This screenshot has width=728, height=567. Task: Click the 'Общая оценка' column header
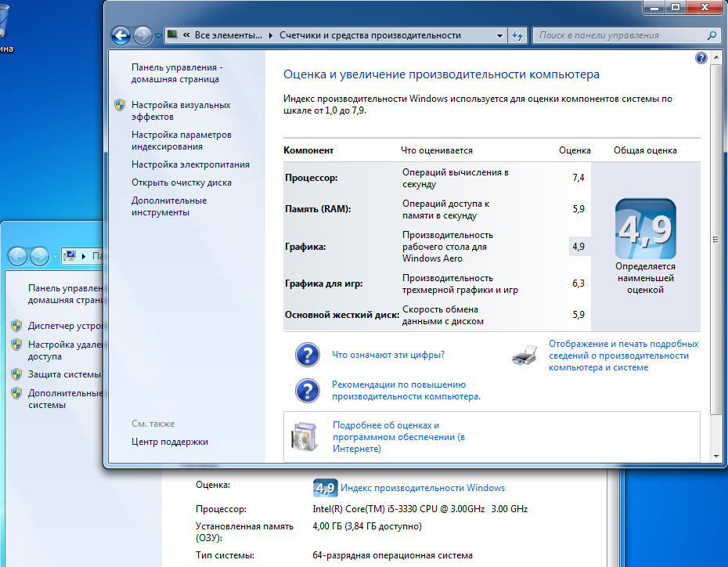645,150
